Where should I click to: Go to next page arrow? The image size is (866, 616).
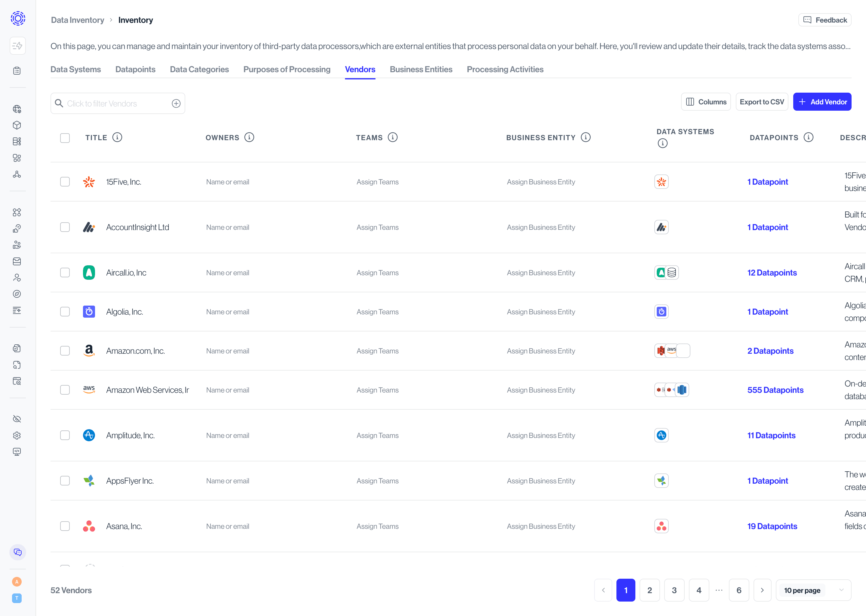point(762,591)
